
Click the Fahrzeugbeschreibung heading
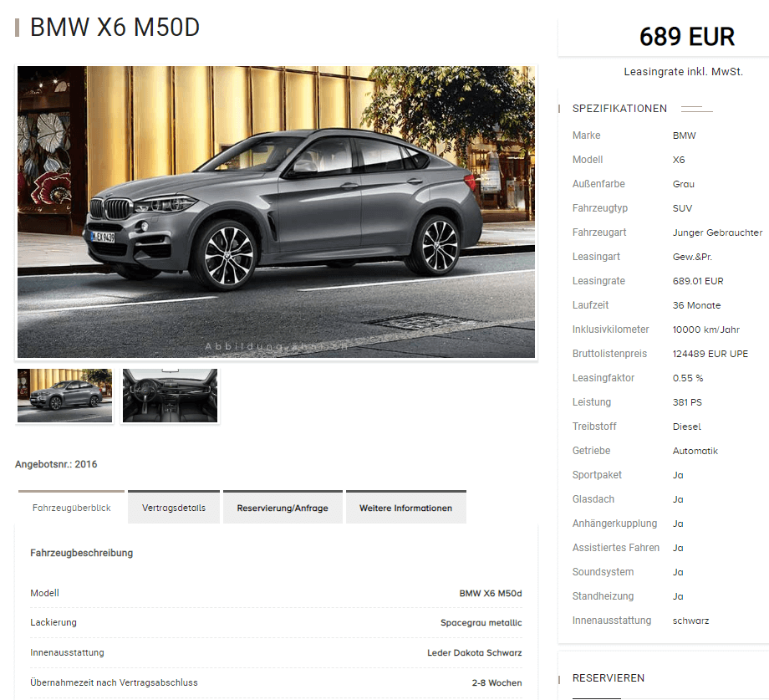pyautogui.click(x=81, y=553)
